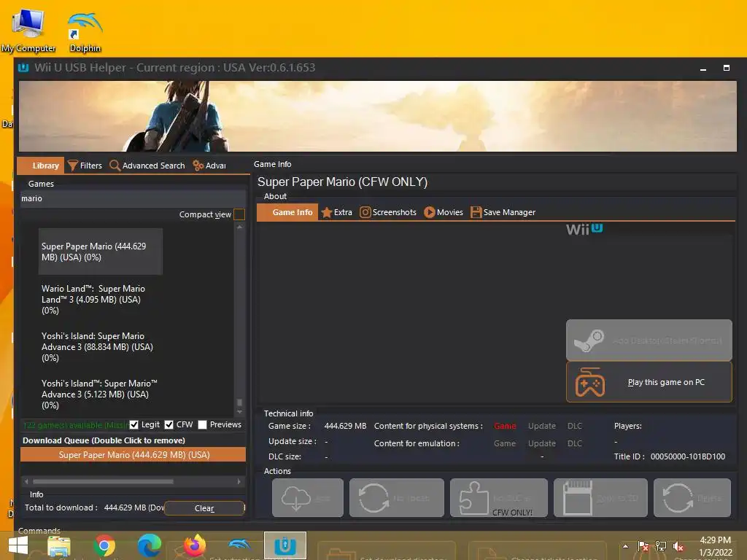The image size is (747, 560).
Task: Open the Dolphin desktop shortcut
Action: (x=85, y=32)
